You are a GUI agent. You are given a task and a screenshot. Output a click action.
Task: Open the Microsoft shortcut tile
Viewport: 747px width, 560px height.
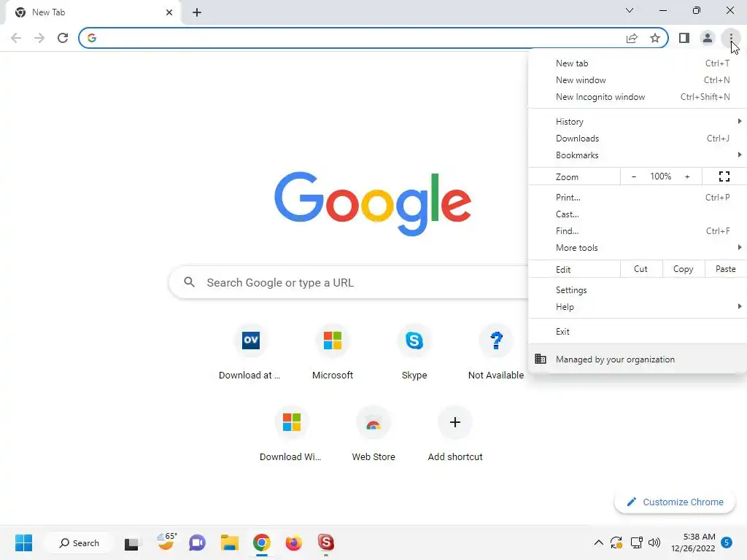point(333,352)
